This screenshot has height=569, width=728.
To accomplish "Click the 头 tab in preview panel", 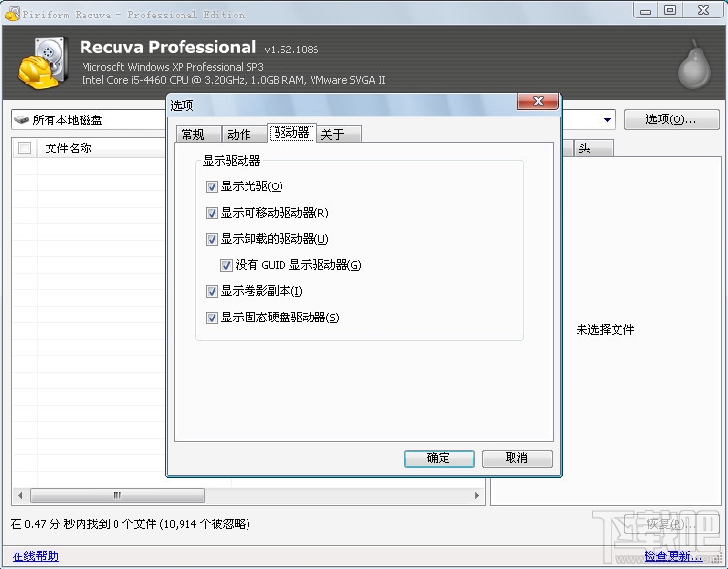I will pos(594,149).
